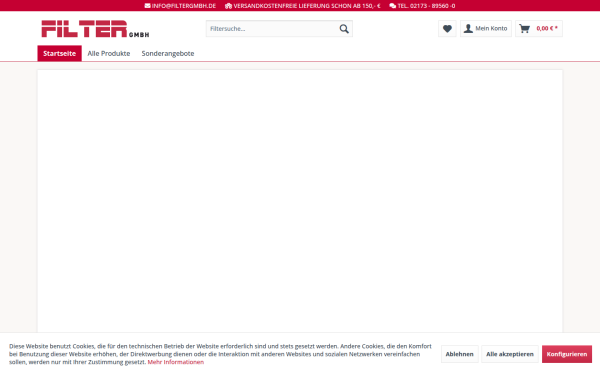Screen dimensions: 600x375
Task: Click the search magnifier icon
Action: tap(344, 29)
